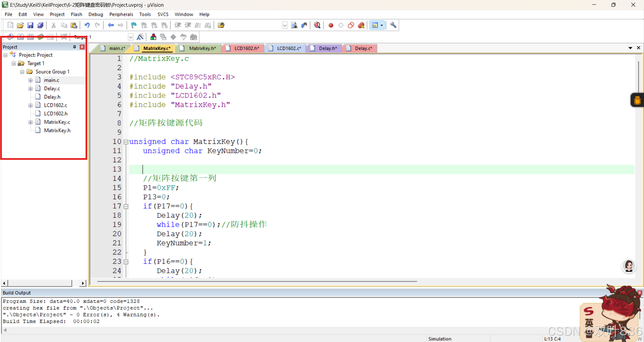Open the Pack Installer icon
This screenshot has width=644, height=342.
click(194, 37)
